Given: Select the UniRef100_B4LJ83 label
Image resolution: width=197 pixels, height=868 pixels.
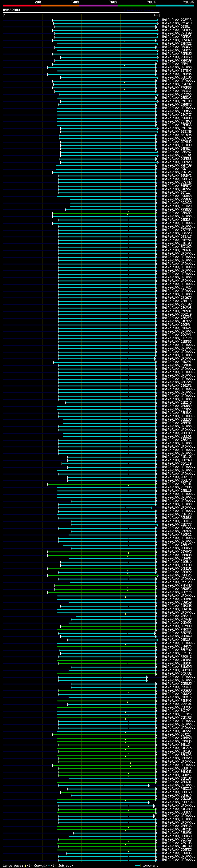Looking at the screenshot, I should click(176, 809).
